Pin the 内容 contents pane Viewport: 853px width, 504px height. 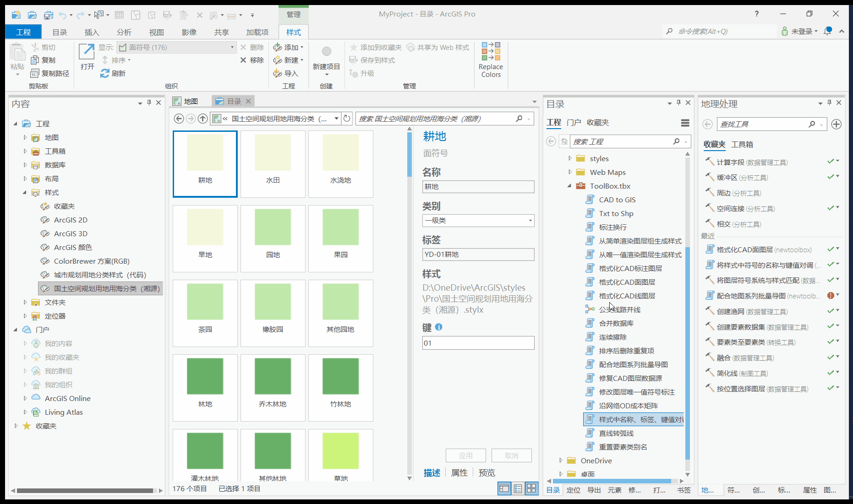[x=149, y=103]
